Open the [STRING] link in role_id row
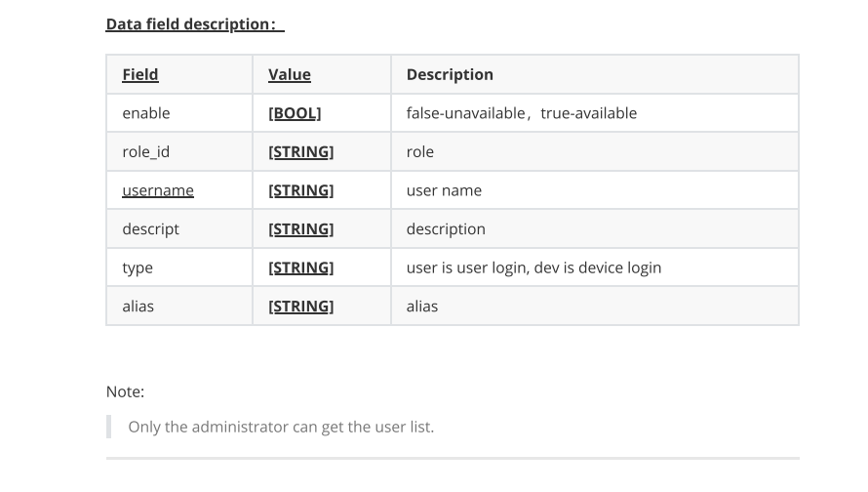 click(x=301, y=152)
